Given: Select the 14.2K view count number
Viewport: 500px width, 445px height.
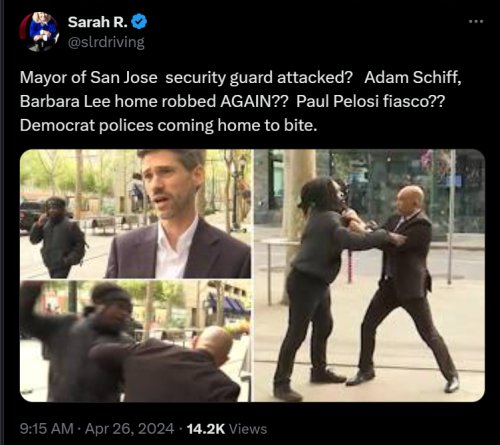Looking at the screenshot, I should pos(206,429).
